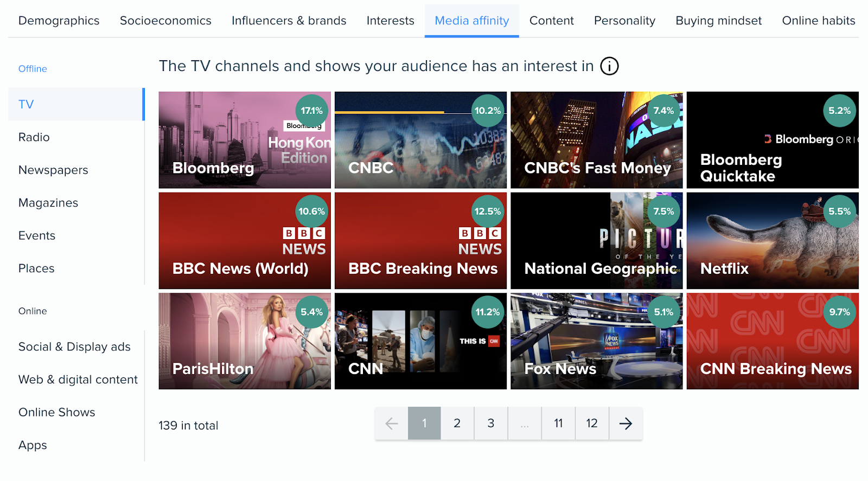Select Radio in the sidebar
The width and height of the screenshot is (868, 481).
pyautogui.click(x=34, y=137)
